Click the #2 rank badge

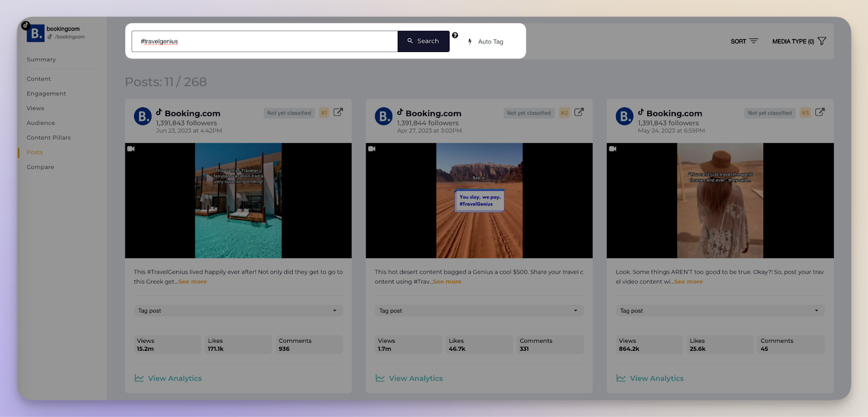click(x=565, y=113)
